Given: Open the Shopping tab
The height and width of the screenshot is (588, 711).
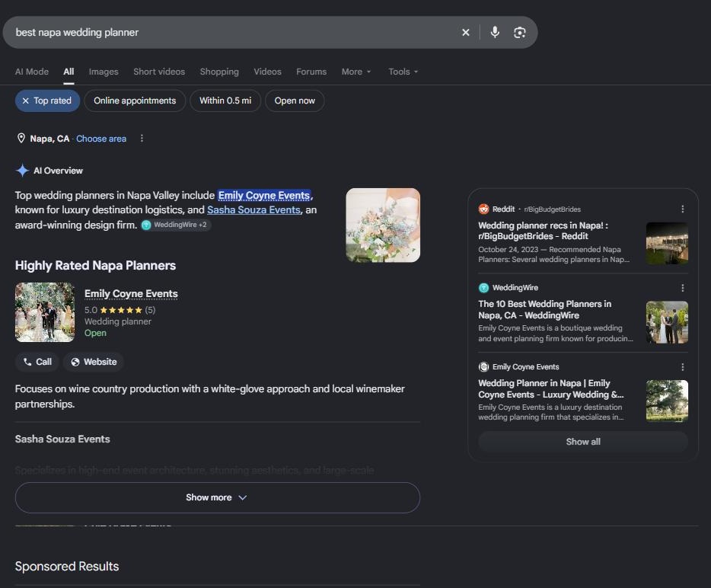Looking at the screenshot, I should (x=219, y=72).
